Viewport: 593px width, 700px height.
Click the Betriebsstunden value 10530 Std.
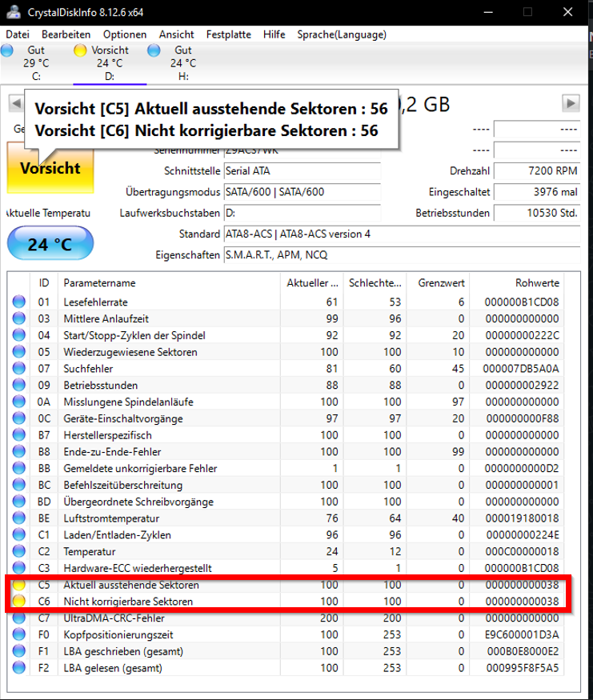click(537, 213)
